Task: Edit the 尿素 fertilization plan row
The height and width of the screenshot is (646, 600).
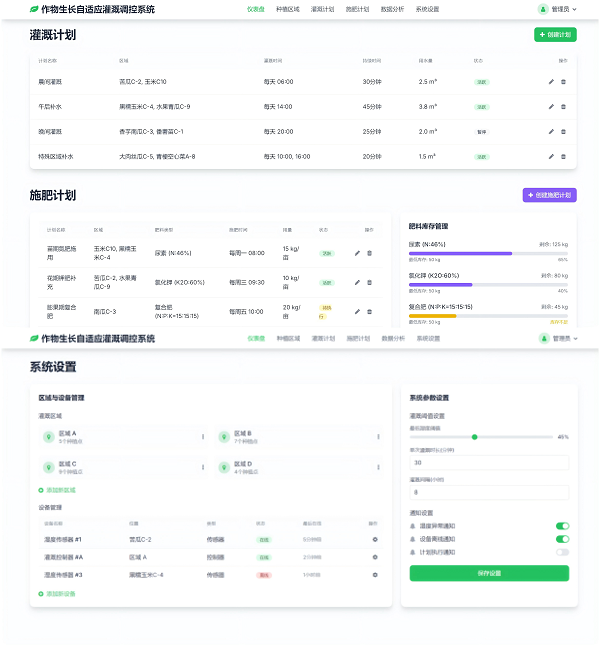Action: pyautogui.click(x=357, y=253)
